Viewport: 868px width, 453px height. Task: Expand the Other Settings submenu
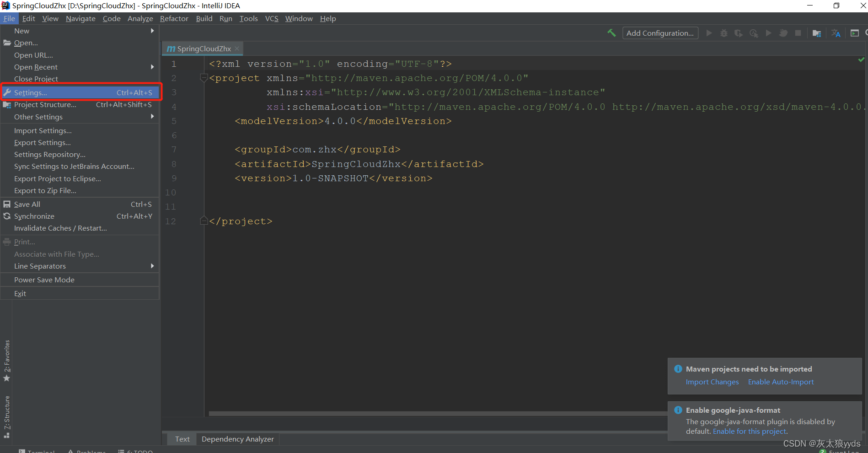80,117
